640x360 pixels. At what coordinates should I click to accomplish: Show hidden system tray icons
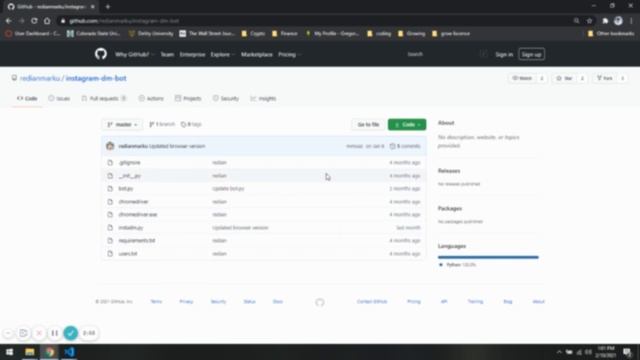559,352
